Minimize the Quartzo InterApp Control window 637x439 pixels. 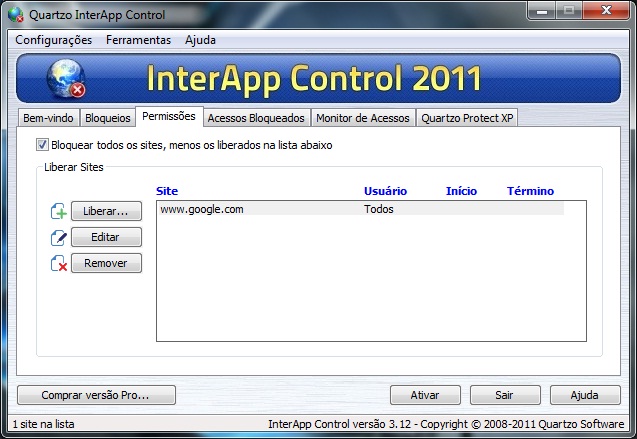click(x=542, y=11)
